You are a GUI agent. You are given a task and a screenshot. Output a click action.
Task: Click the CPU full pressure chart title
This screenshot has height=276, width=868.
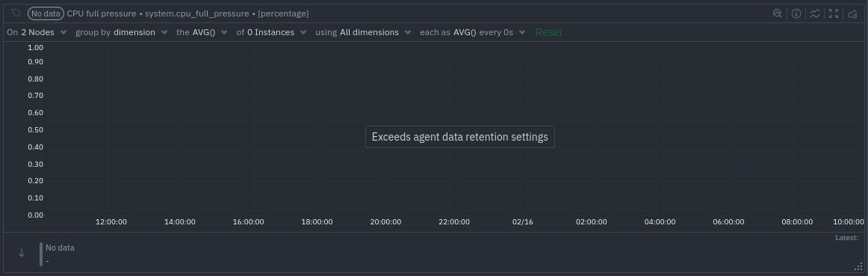[x=102, y=13]
